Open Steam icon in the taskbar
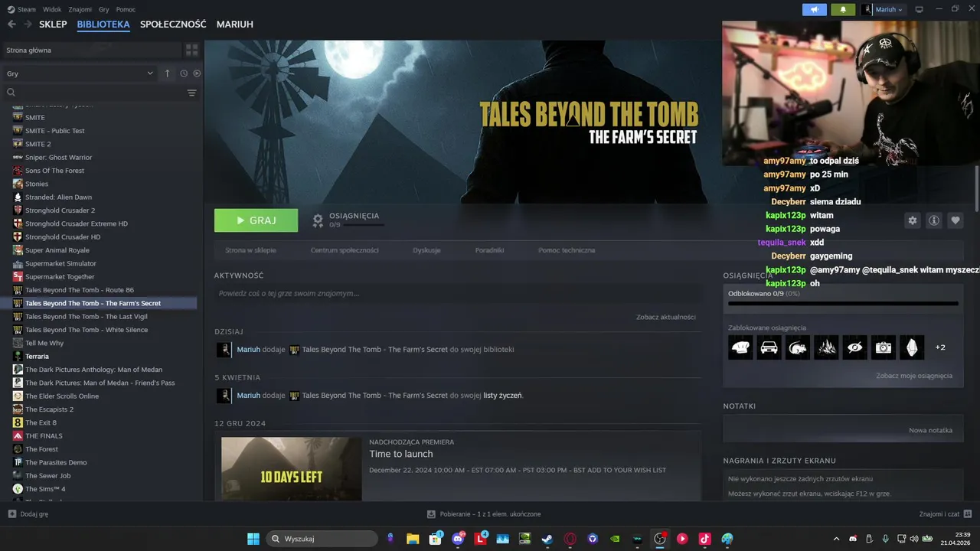This screenshot has height=551, width=980. [x=547, y=539]
